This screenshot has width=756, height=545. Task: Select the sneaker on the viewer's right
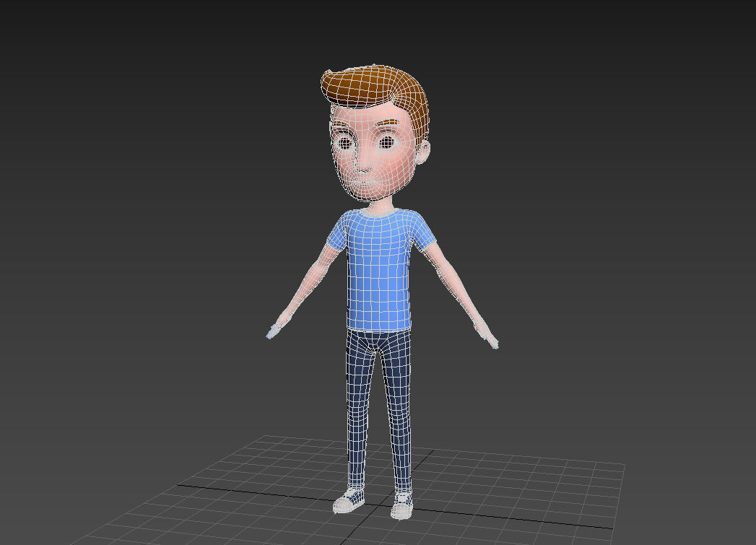[401, 505]
